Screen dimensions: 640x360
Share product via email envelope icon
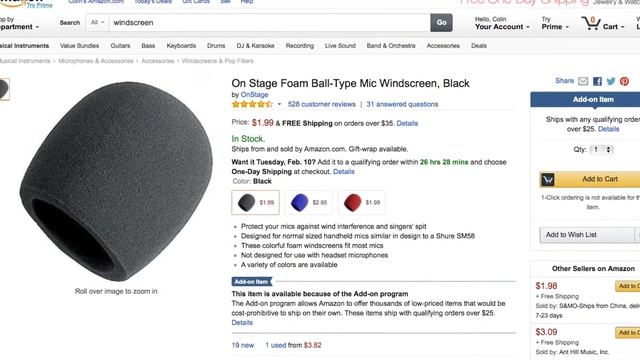[x=583, y=81]
